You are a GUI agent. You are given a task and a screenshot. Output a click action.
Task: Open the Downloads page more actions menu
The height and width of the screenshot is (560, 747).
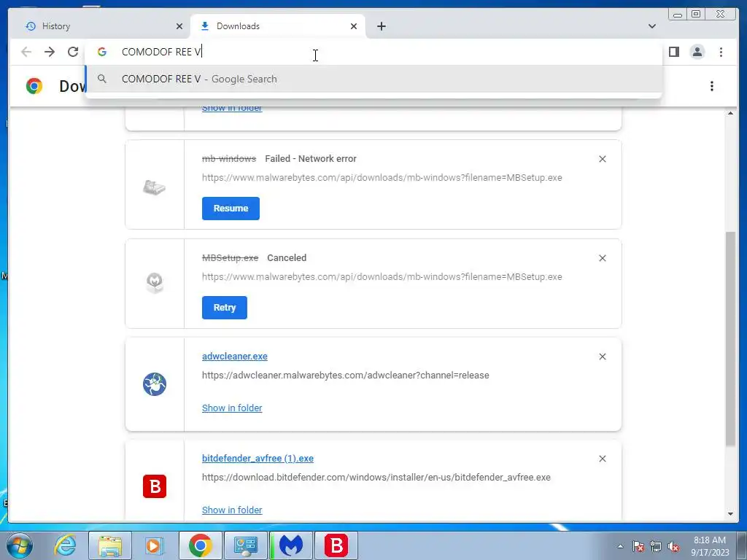pos(712,86)
